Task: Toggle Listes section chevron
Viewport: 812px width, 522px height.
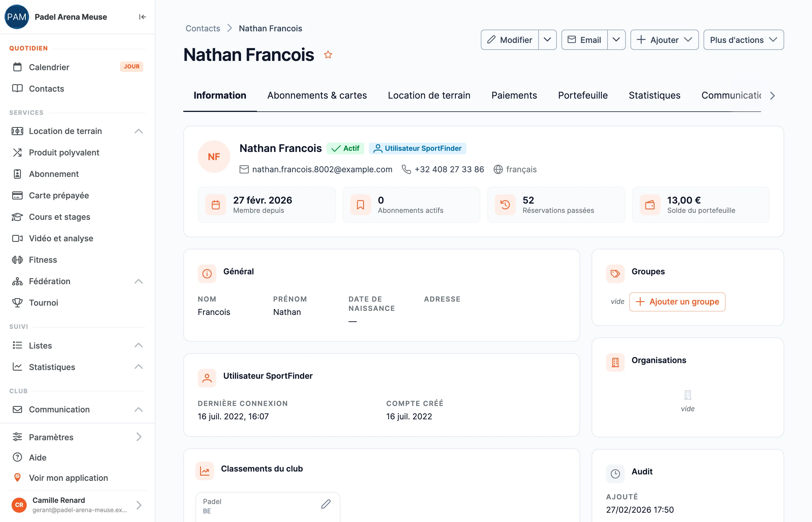Action: (139, 345)
